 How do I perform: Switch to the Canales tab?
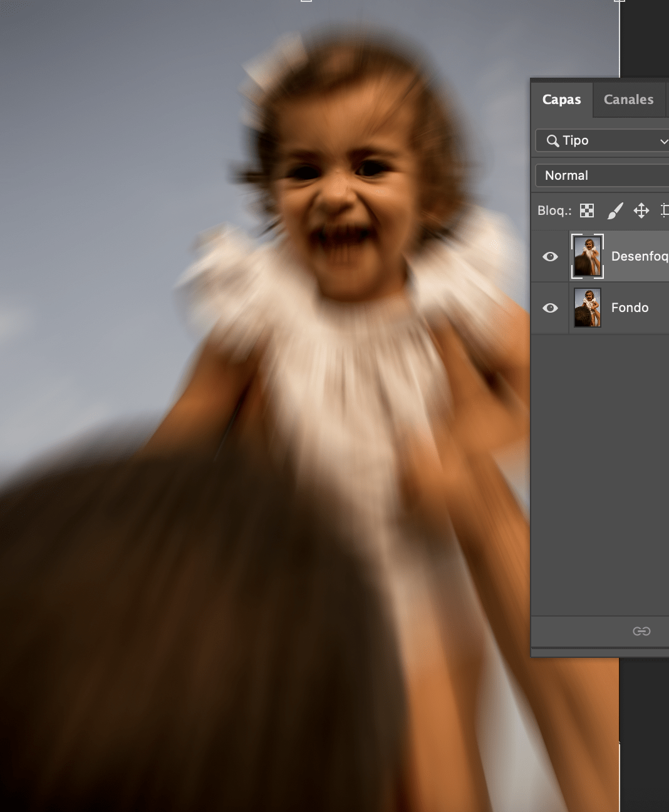pos(628,100)
